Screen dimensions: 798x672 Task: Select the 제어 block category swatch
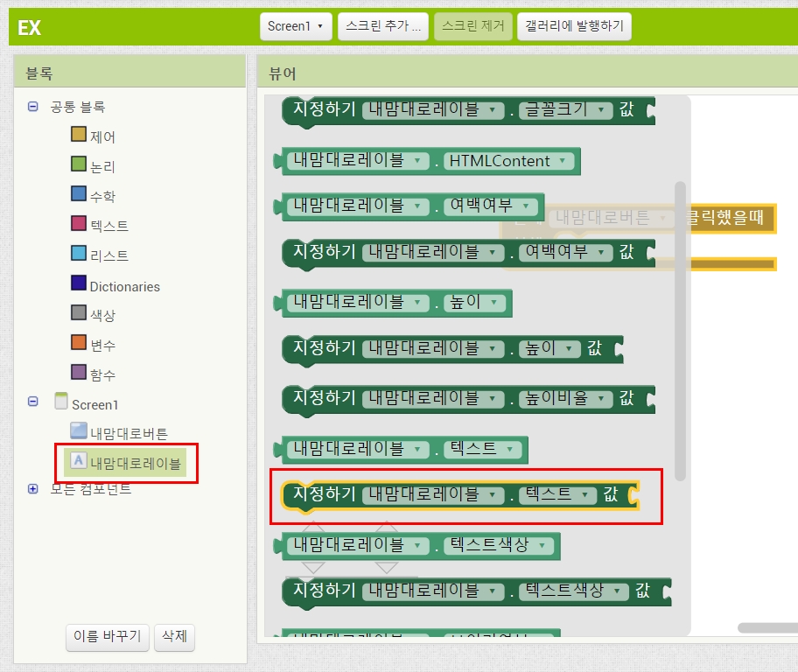click(79, 135)
